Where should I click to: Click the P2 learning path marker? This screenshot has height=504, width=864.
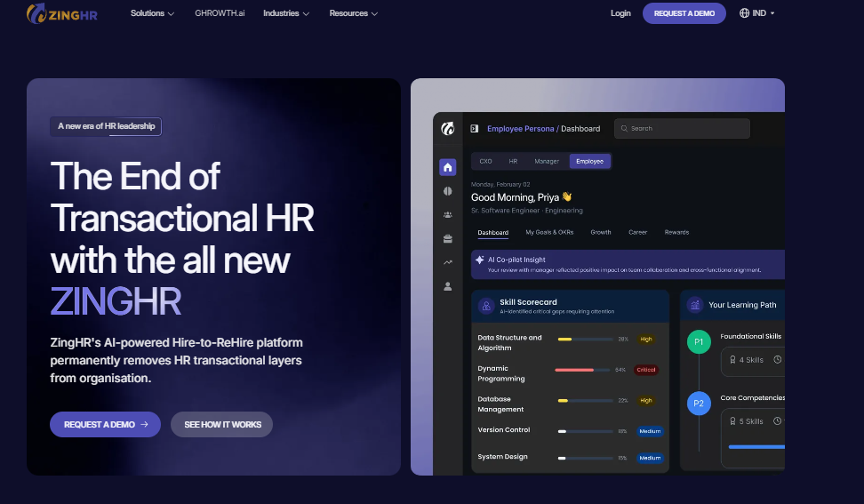(x=699, y=404)
